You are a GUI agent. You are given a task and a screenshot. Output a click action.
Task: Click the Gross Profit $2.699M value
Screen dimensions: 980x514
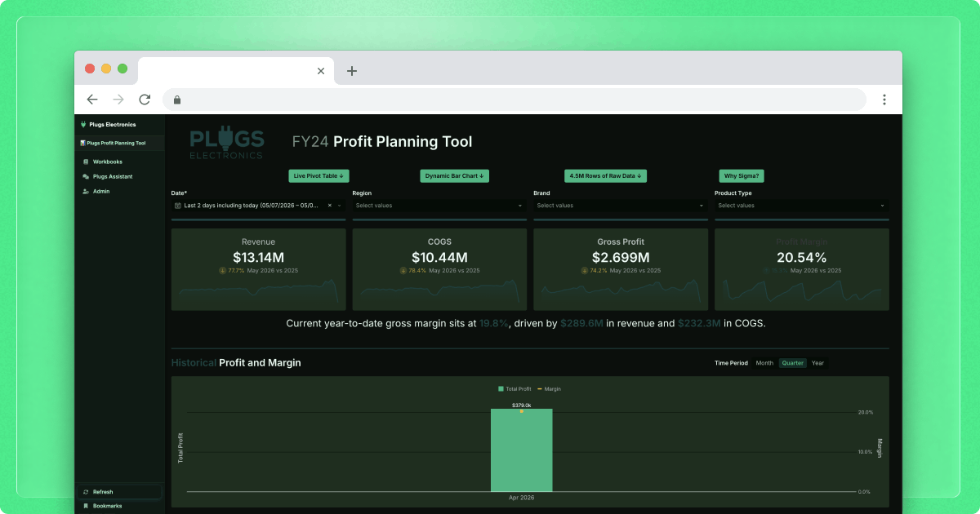pyautogui.click(x=621, y=258)
